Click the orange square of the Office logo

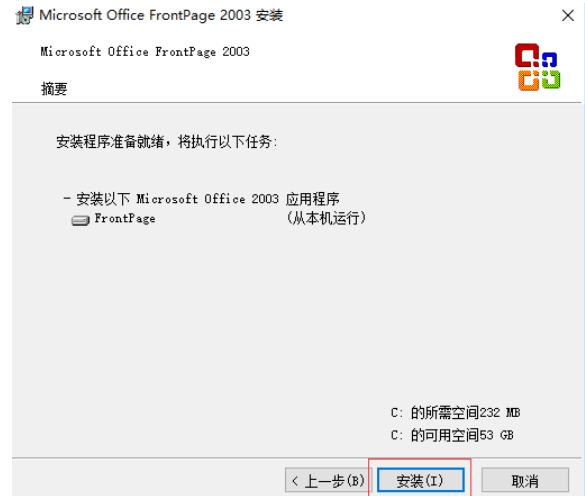529,80
